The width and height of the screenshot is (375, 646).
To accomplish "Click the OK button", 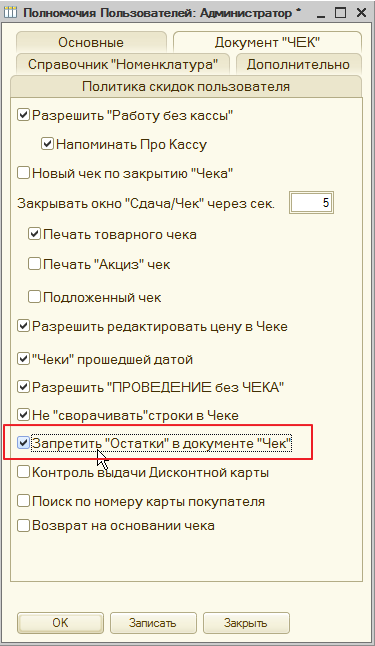I will 60,623.
